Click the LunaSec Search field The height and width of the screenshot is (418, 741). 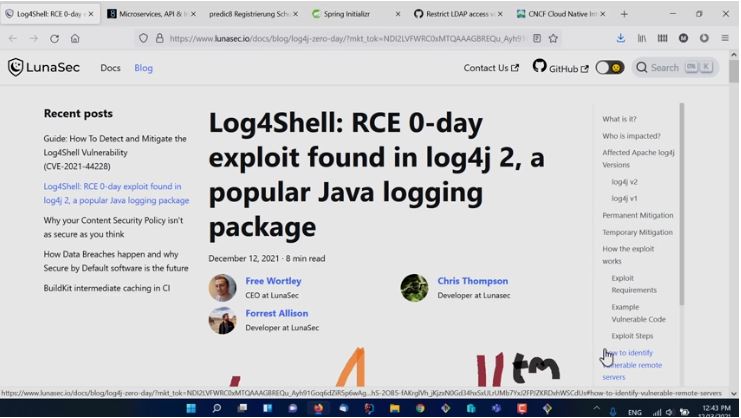(x=675, y=68)
